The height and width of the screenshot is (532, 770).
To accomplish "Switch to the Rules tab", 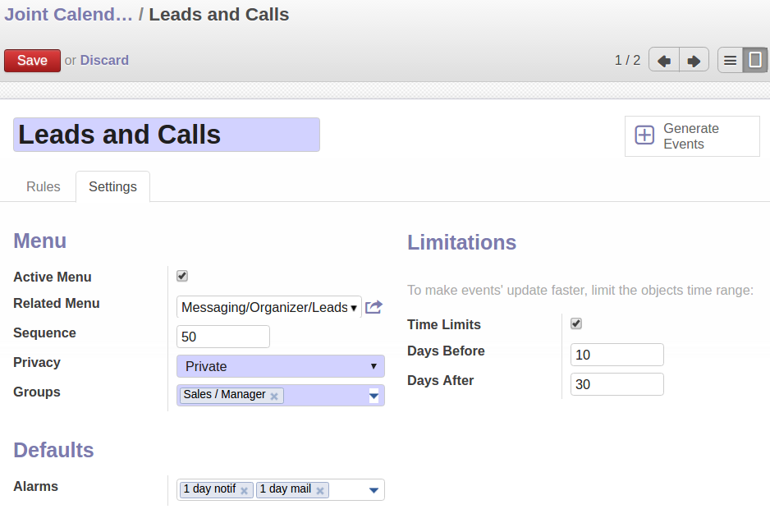I will click(44, 186).
